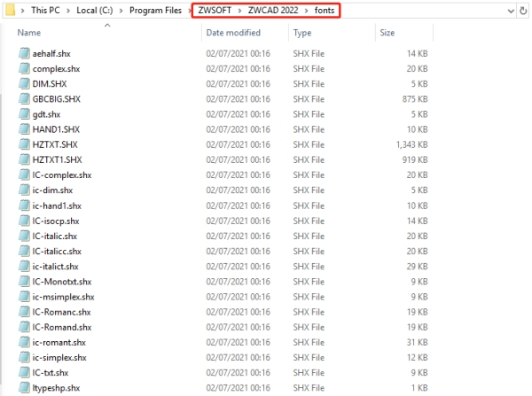
Task: Click the IC-Monotxt.shx file icon
Action: (x=24, y=282)
